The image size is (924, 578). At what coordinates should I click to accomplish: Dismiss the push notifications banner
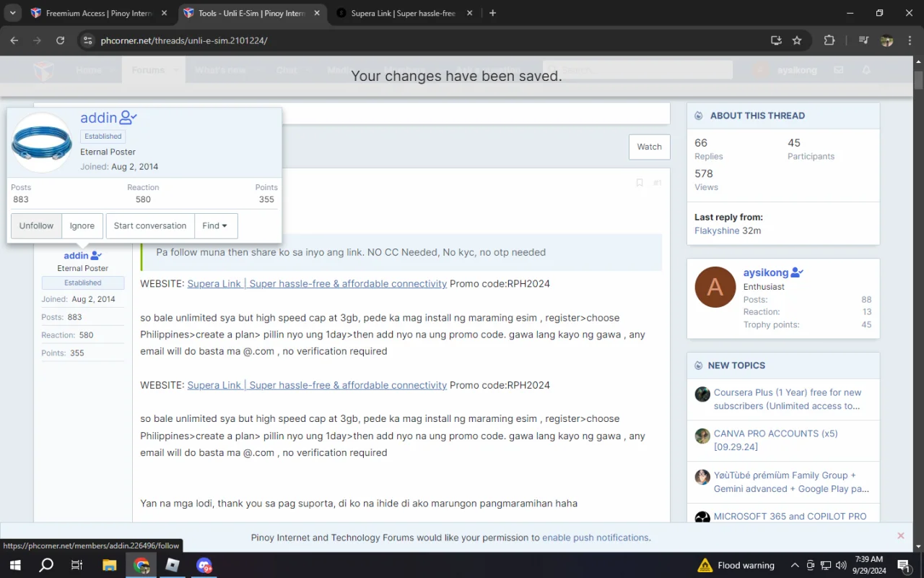click(x=900, y=535)
